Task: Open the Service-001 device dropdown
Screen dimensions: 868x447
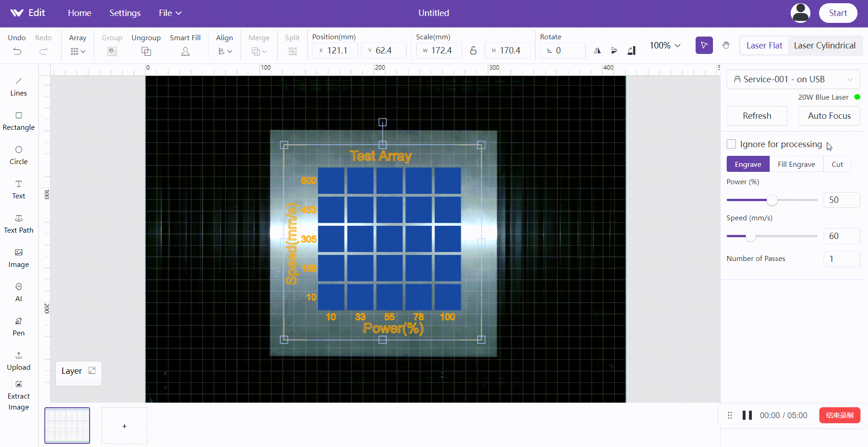Action: pyautogui.click(x=793, y=79)
